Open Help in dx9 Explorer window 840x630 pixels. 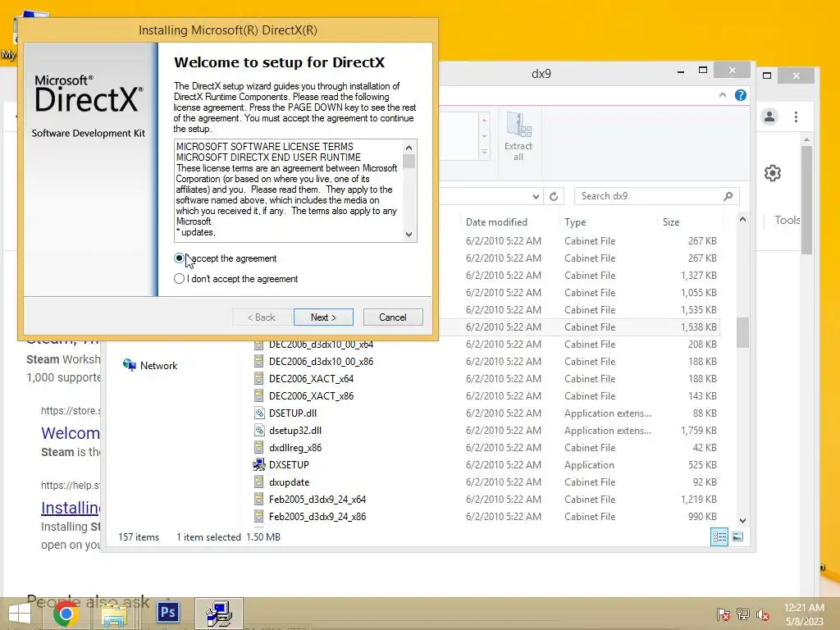(741, 95)
